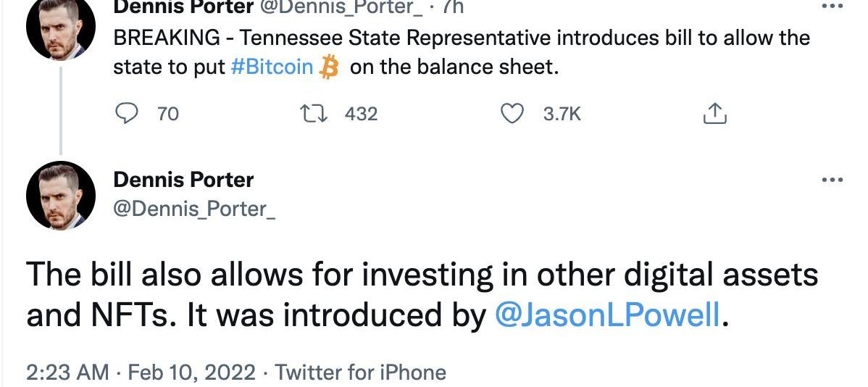View the 432 retweets count
Image resolution: width=868 pixels, height=387 pixels.
[361, 114]
